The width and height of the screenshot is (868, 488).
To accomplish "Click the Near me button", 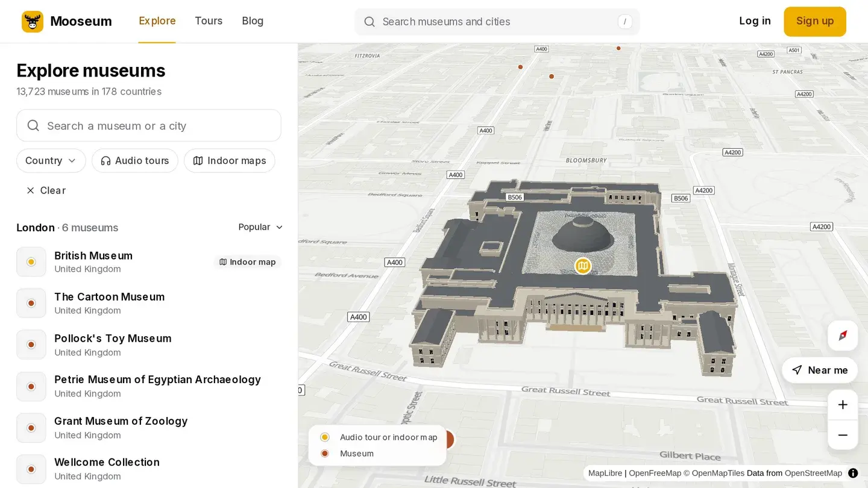I will (x=820, y=370).
